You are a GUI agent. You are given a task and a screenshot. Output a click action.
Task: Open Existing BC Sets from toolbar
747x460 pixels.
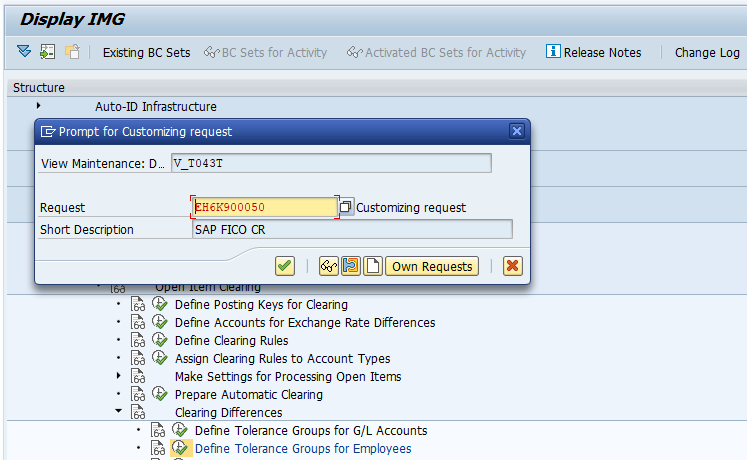coord(146,53)
